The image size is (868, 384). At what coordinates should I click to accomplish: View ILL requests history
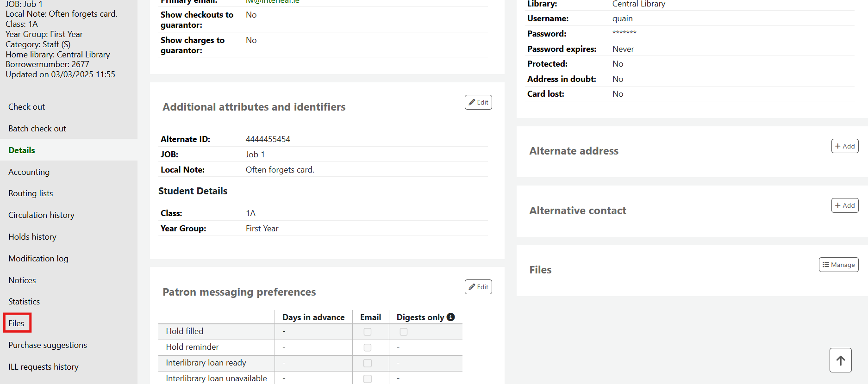pos(44,367)
